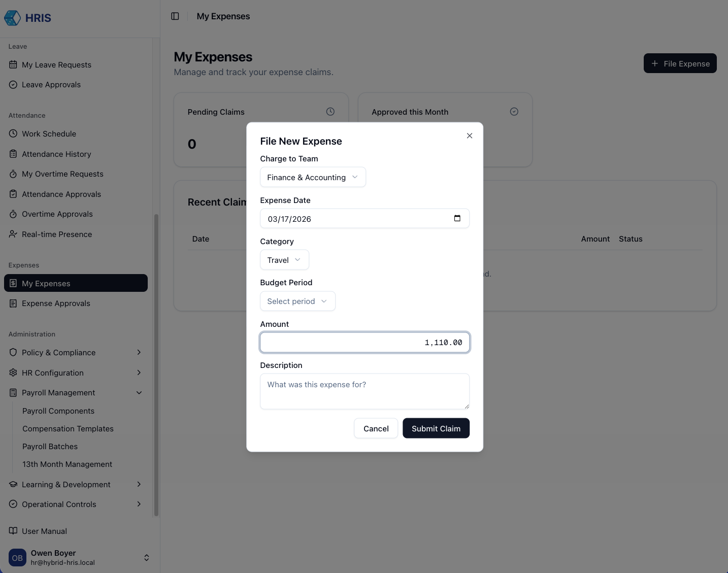Open the Budget Period select dropdown
This screenshot has width=728, height=573.
coord(297,301)
